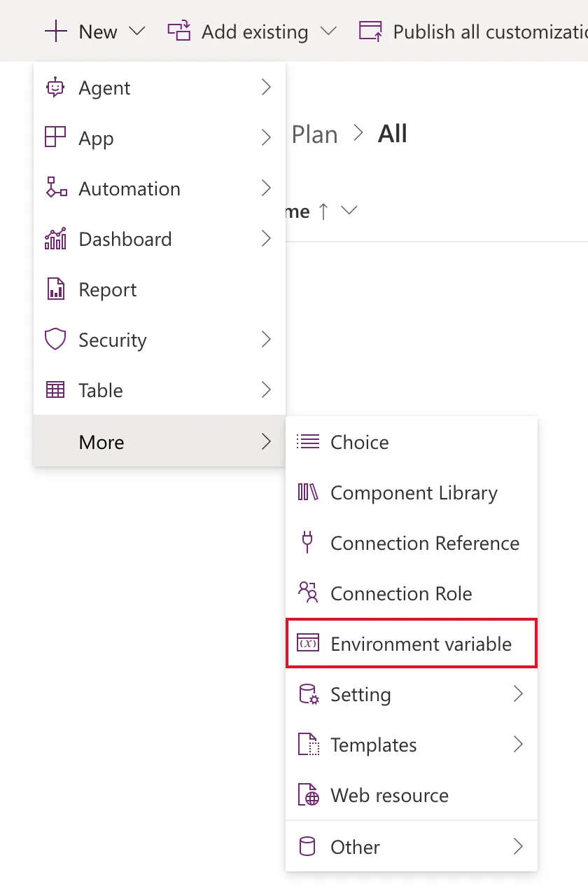Open the Add existing dropdown chevron

click(x=328, y=32)
